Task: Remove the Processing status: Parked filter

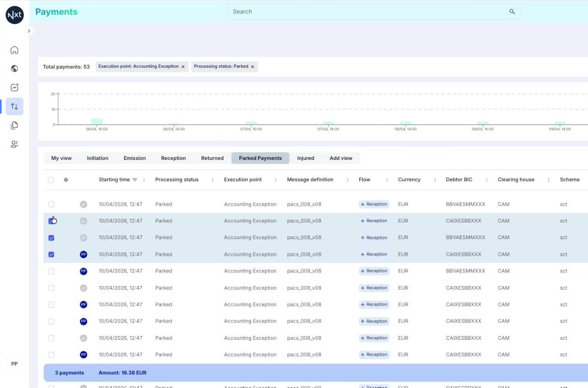Action: 252,67
